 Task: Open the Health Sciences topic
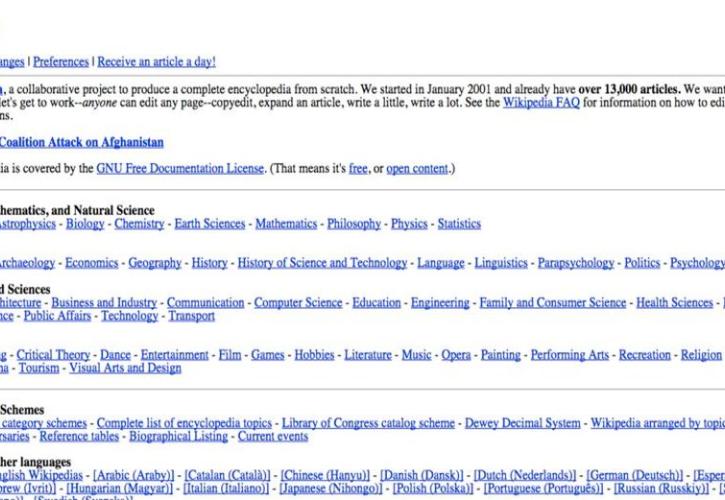(x=675, y=302)
